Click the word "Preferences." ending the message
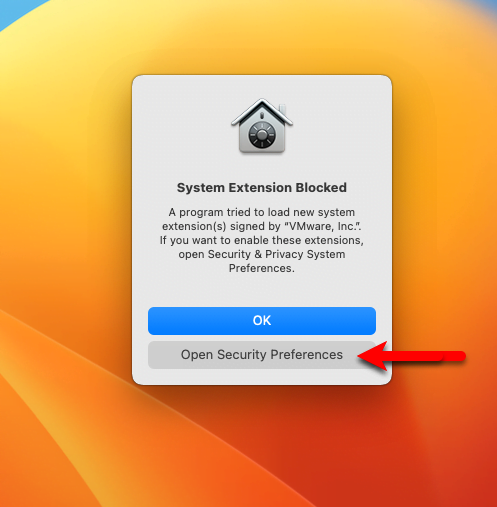The height and width of the screenshot is (507, 497). tap(262, 268)
